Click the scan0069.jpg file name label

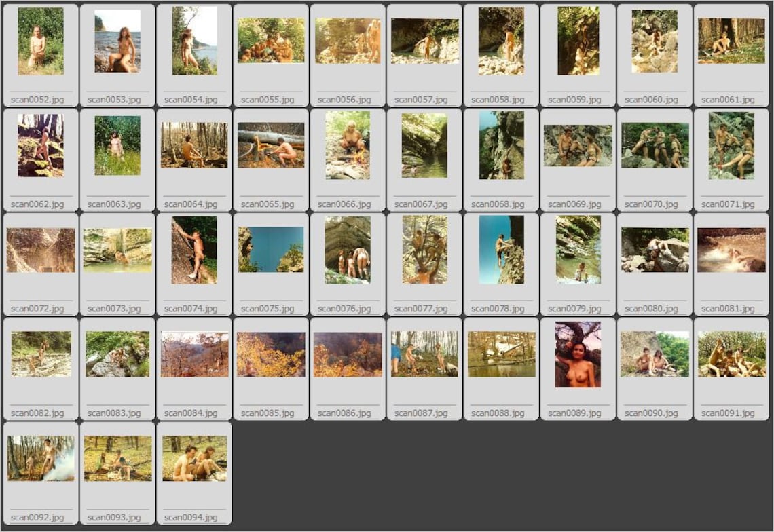(x=574, y=204)
